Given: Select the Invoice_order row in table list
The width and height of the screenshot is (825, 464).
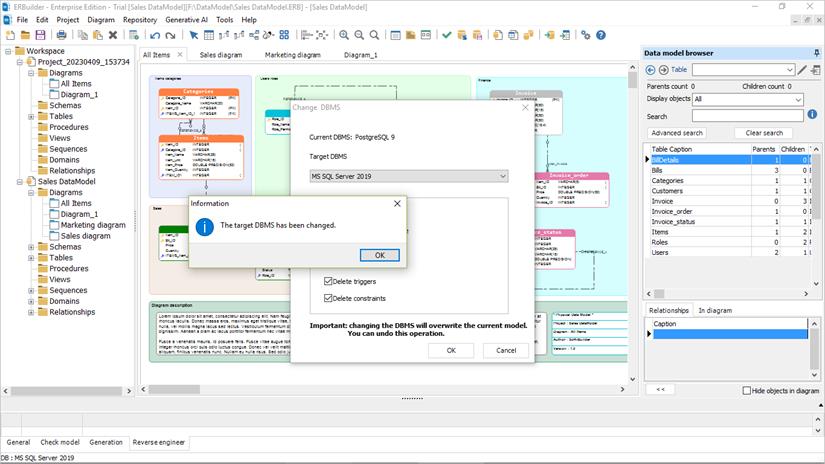Looking at the screenshot, I should 729,211.
